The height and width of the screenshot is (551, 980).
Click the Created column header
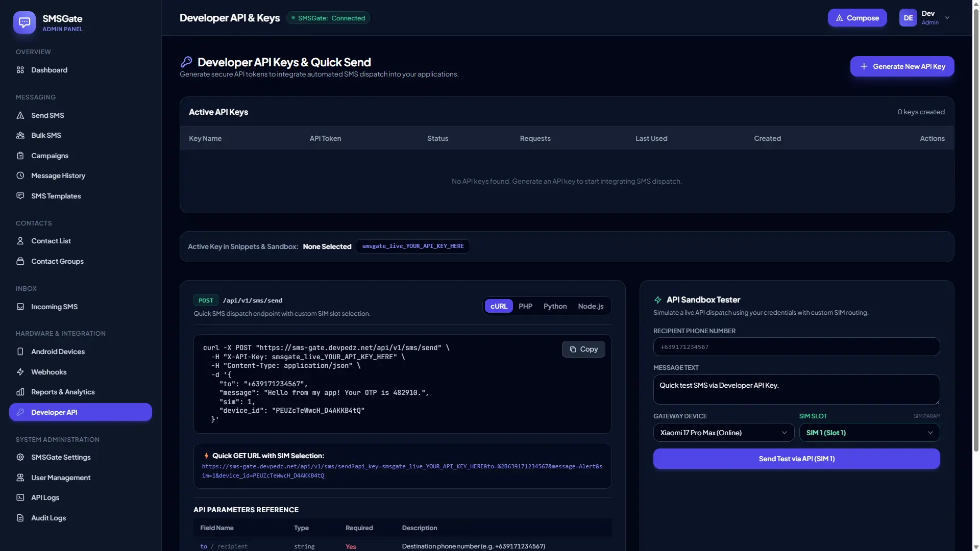click(767, 138)
